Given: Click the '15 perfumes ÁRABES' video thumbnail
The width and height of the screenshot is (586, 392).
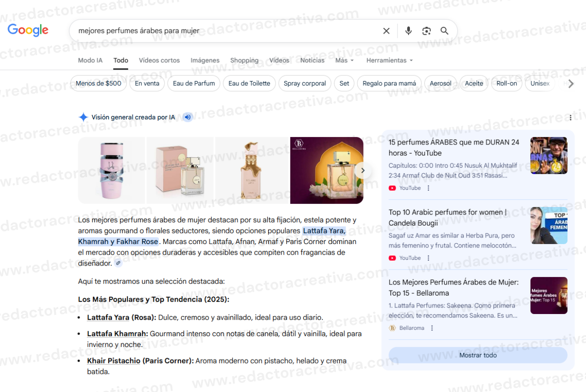Looking at the screenshot, I should 549,155.
